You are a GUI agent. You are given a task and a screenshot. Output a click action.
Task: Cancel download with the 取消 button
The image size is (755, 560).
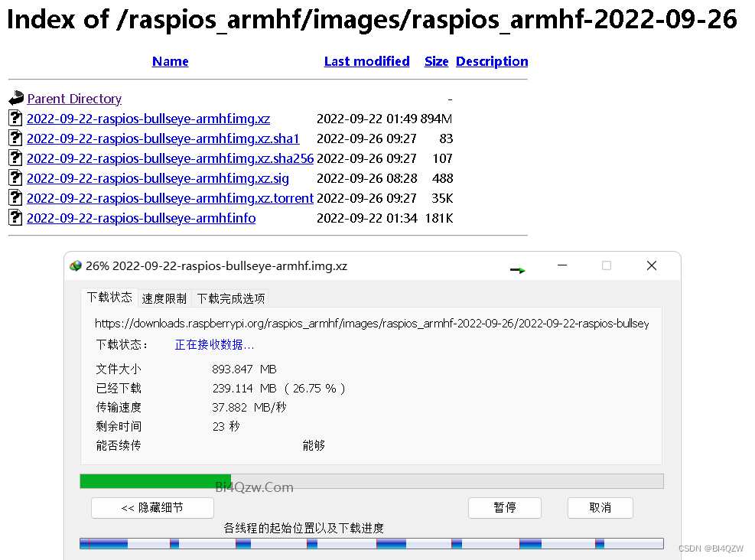(x=600, y=507)
